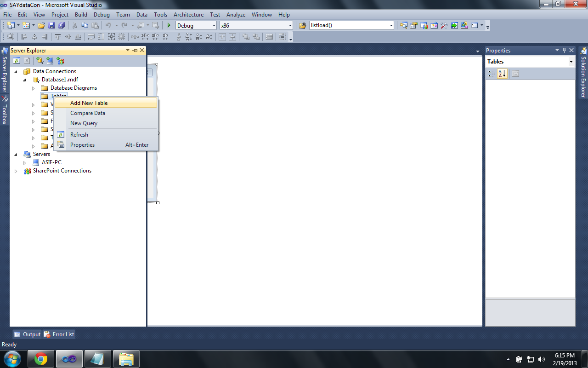The width and height of the screenshot is (588, 368).
Task: Click Add SharePoint Connection icon
Action: tap(60, 60)
